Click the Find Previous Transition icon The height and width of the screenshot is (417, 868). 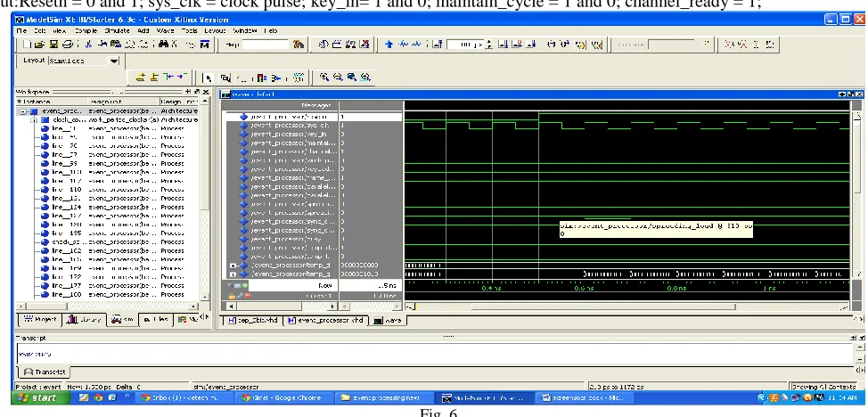coord(168,78)
